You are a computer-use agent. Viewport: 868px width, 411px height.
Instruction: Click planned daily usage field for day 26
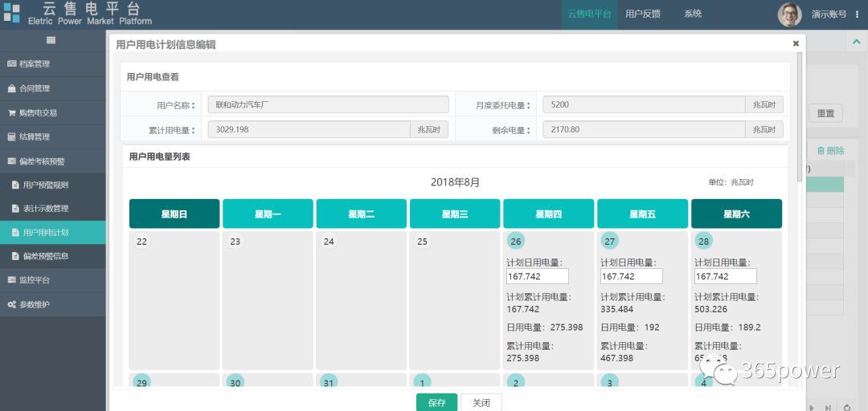pos(537,276)
